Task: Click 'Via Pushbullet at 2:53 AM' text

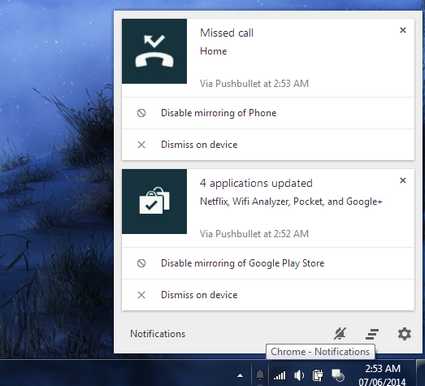Action: [254, 83]
